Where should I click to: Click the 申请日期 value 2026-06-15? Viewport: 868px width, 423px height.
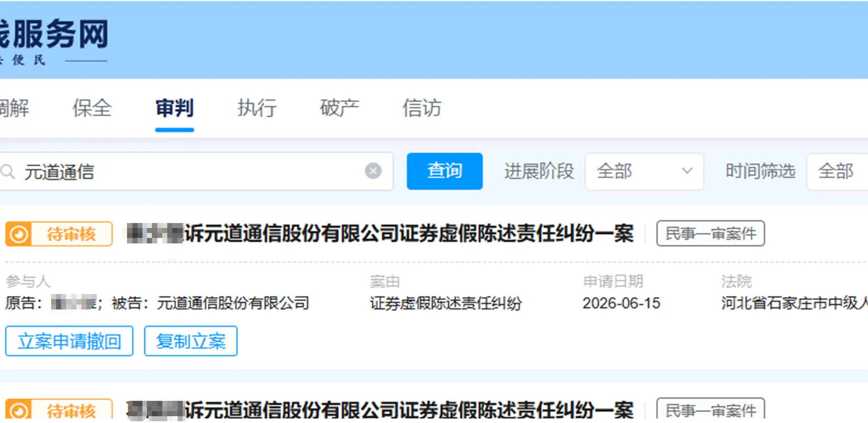(x=622, y=303)
